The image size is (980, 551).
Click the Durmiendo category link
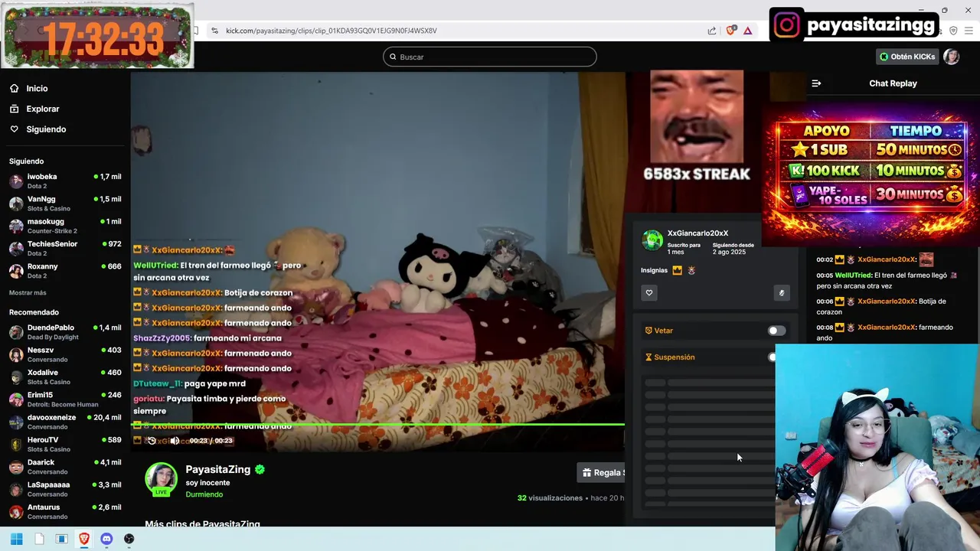(x=204, y=494)
